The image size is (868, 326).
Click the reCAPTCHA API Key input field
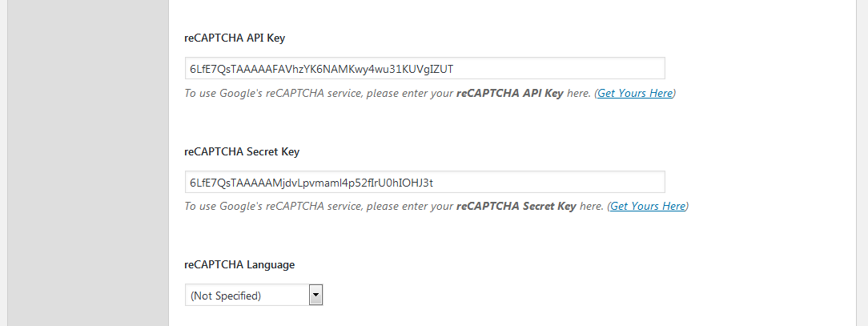424,69
